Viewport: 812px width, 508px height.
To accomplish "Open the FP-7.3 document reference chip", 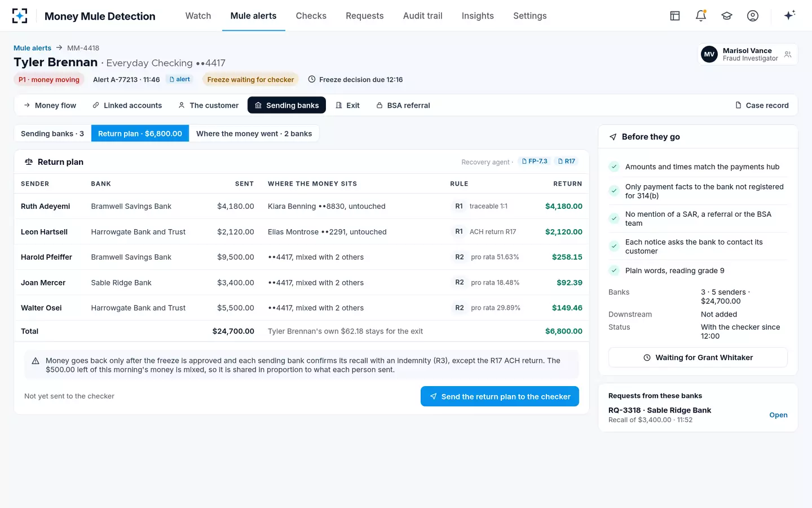I will [535, 161].
